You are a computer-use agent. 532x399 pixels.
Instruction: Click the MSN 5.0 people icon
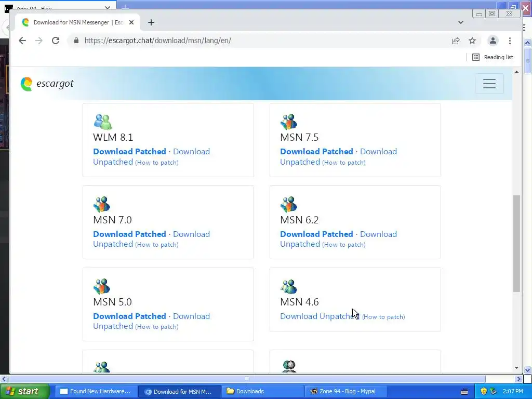tap(102, 286)
